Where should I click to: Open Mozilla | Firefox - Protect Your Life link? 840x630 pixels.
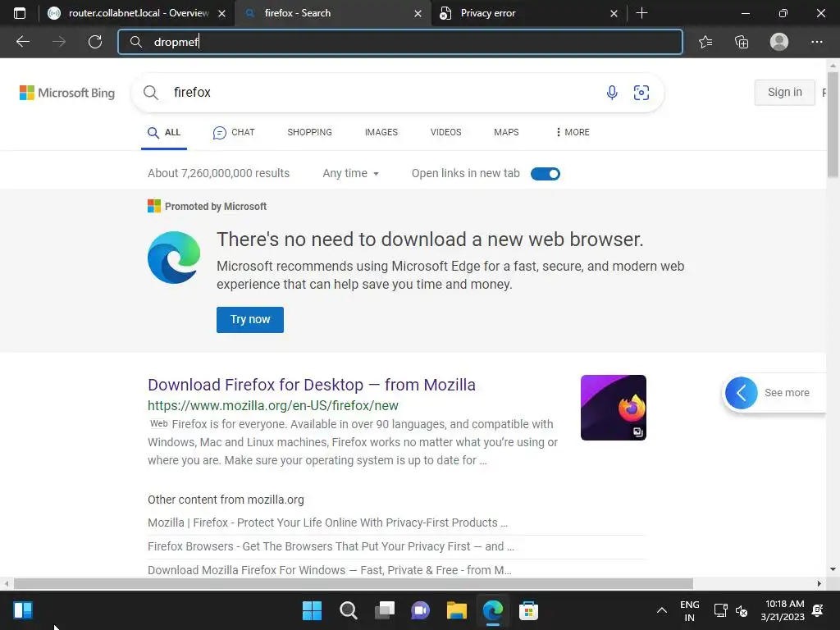click(328, 523)
